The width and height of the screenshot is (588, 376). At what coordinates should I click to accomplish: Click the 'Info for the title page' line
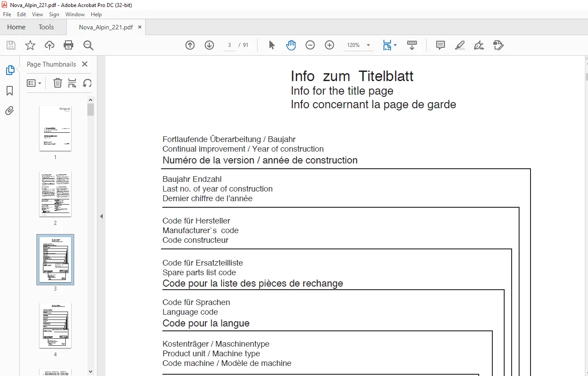[342, 91]
